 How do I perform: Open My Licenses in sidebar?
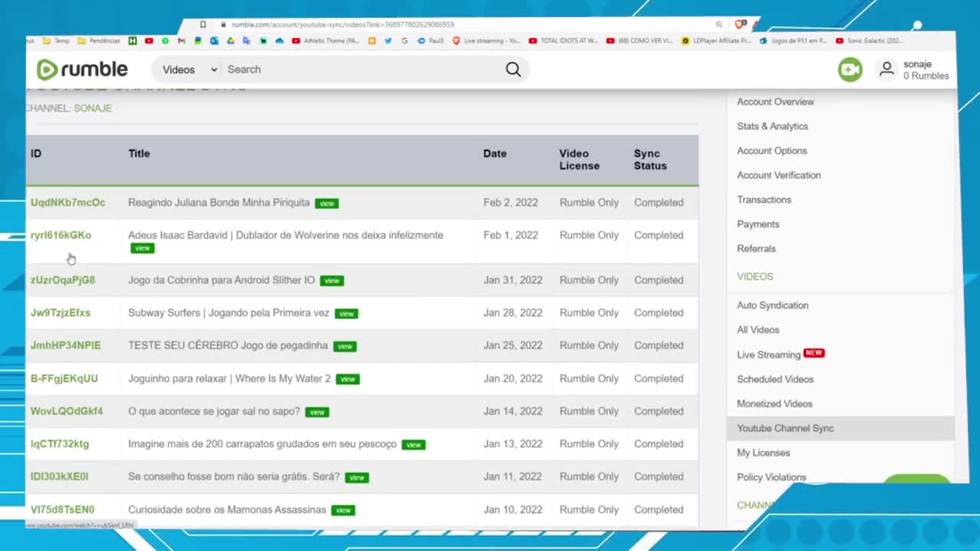point(763,453)
